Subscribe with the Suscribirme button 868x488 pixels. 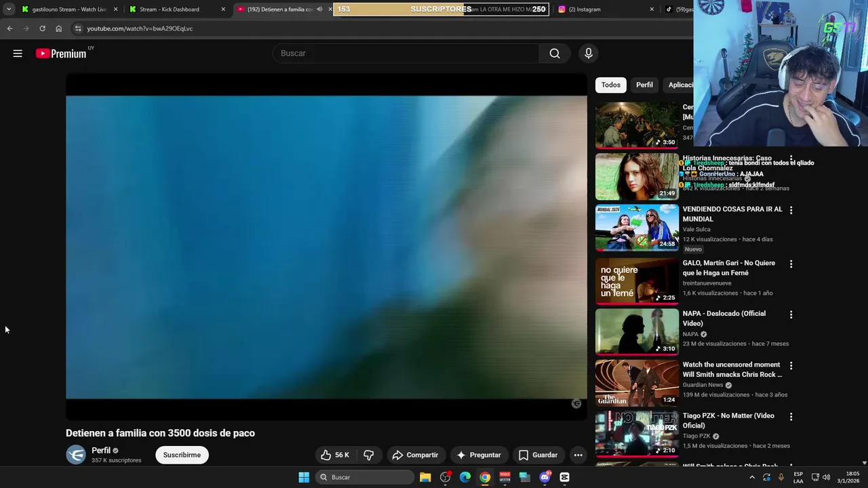(x=182, y=455)
